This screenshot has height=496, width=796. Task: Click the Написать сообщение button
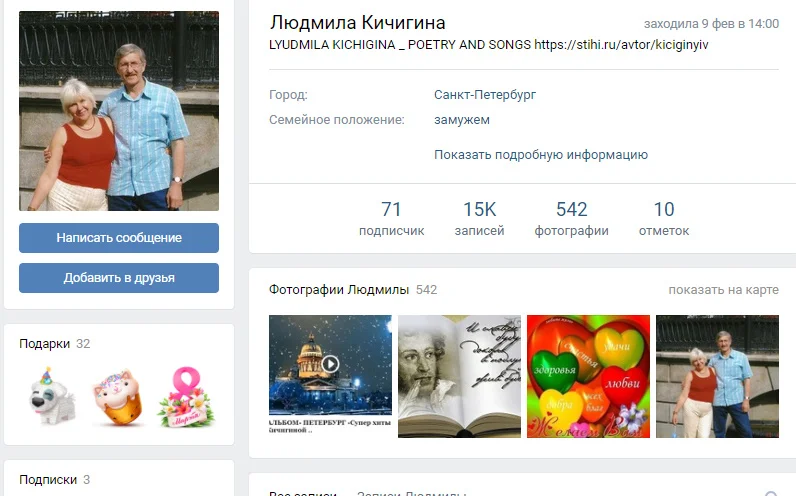(119, 238)
